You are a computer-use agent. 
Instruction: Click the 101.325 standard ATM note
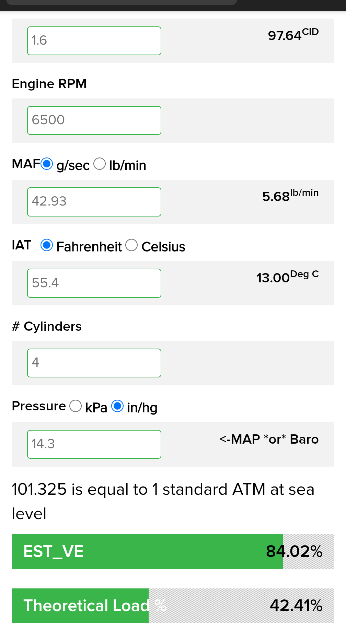[x=163, y=501]
